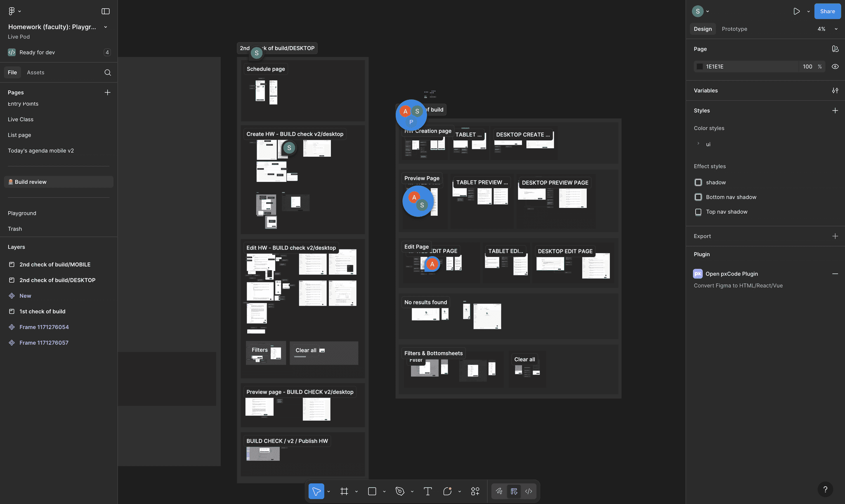Open the Playground page

pyautogui.click(x=22, y=213)
